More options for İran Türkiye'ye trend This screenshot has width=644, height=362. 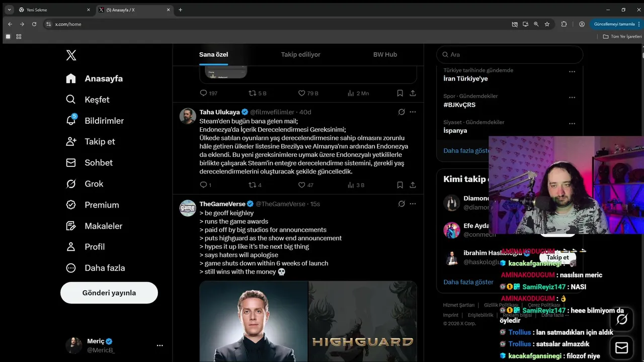(x=572, y=71)
